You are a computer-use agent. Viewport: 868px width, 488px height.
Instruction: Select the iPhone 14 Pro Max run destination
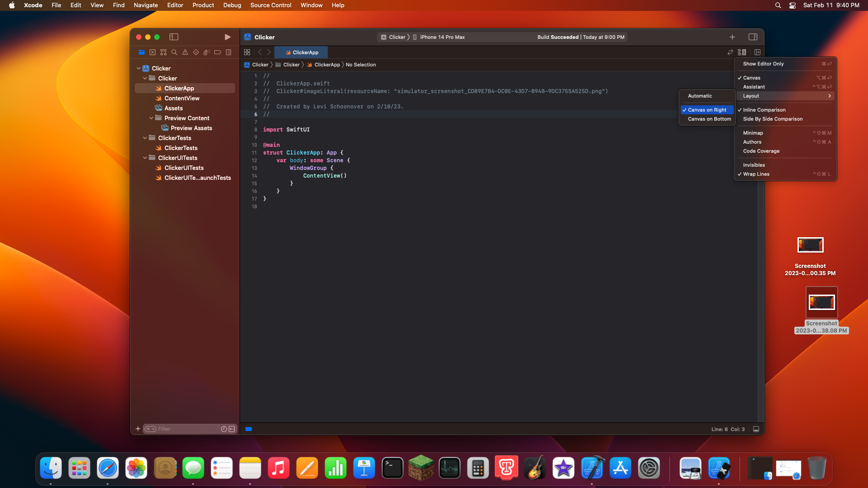[442, 37]
